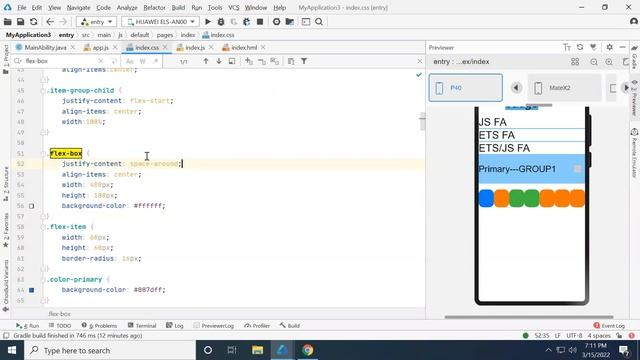
Task: Switch previewer to multi-device grid view
Action: pyautogui.click(x=575, y=62)
